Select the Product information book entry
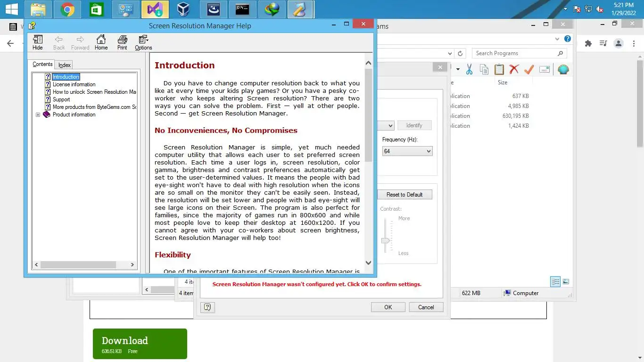The image size is (644, 362). (x=74, y=115)
